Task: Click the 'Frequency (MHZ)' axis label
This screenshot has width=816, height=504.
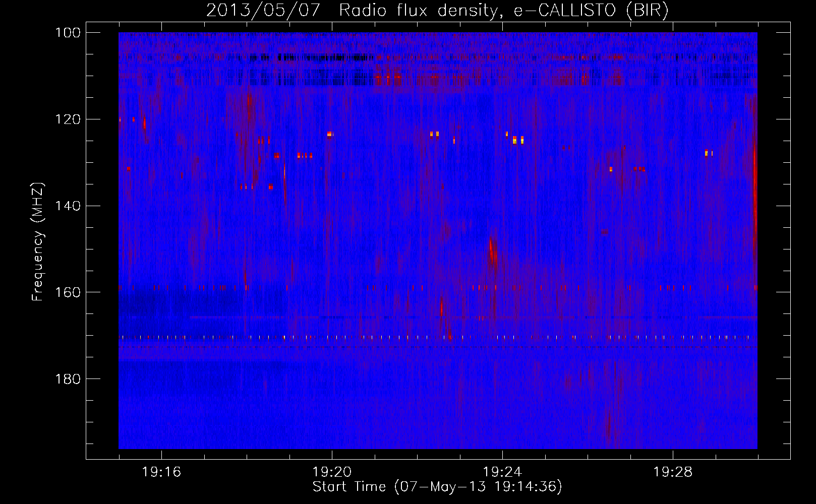Action: point(38,241)
